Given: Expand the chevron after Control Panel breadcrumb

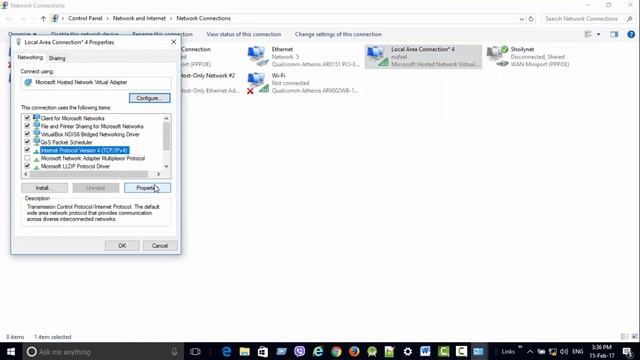Looking at the screenshot, I should tap(108, 18).
